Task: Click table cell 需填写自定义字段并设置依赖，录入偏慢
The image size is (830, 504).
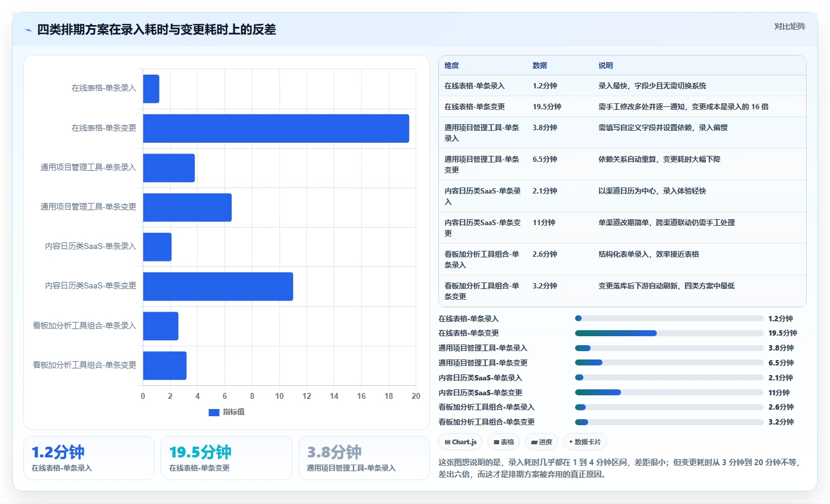Action: coord(663,128)
